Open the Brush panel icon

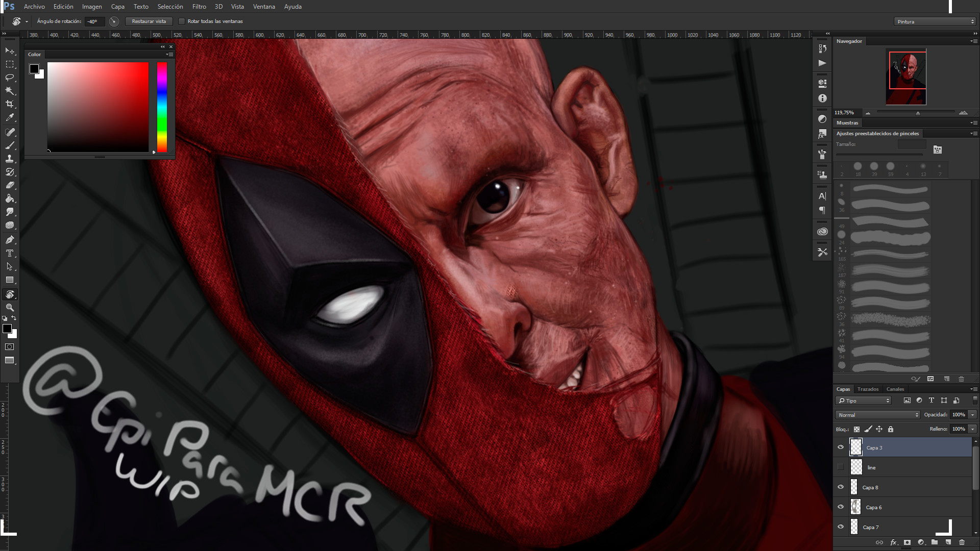tap(822, 154)
